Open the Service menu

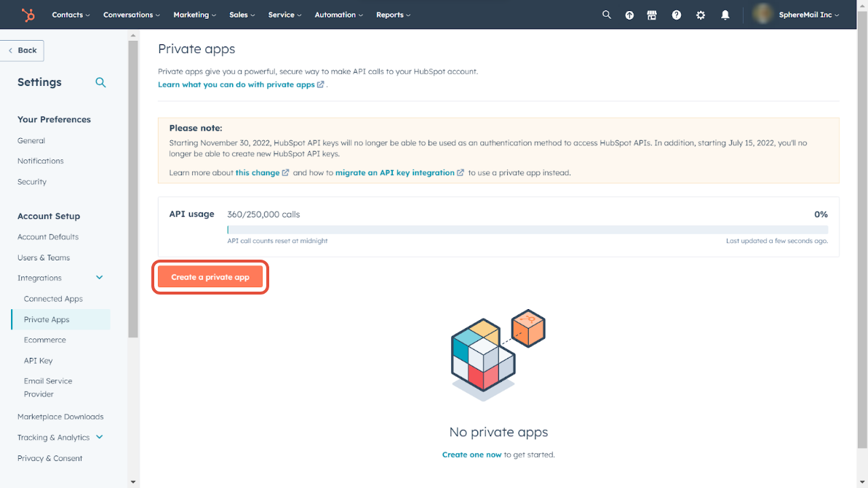(x=284, y=15)
